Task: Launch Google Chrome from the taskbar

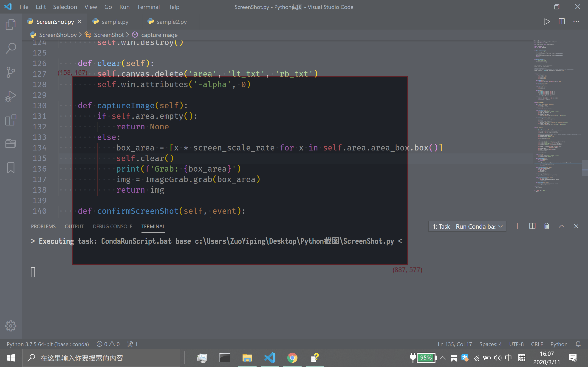Action: (x=293, y=358)
